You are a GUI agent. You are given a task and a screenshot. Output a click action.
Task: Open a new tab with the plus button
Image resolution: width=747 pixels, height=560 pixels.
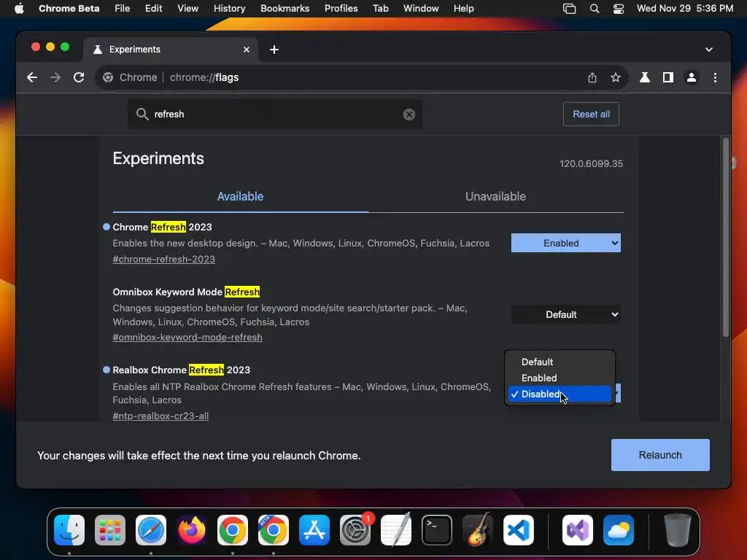274,50
